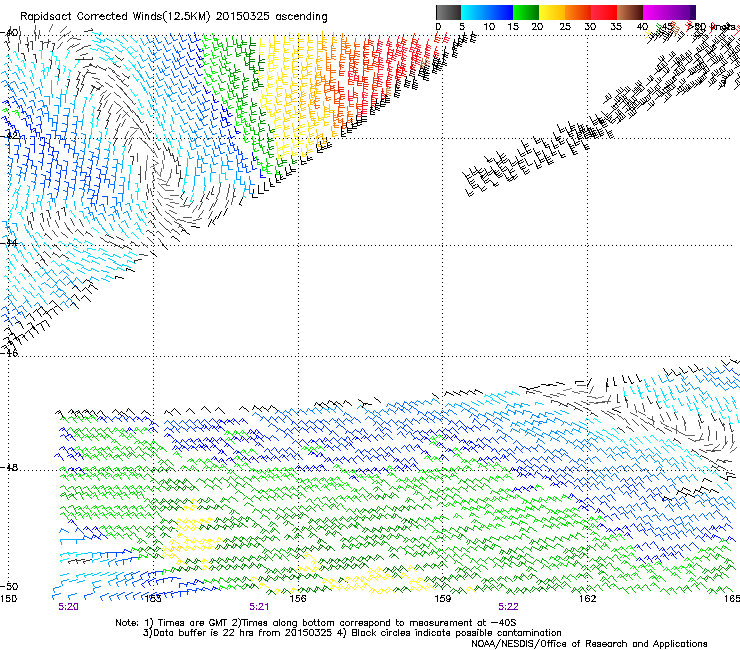Viewport: 740px width, 650px height.
Task: Select the -42 latitude label
Action: click(x=9, y=136)
